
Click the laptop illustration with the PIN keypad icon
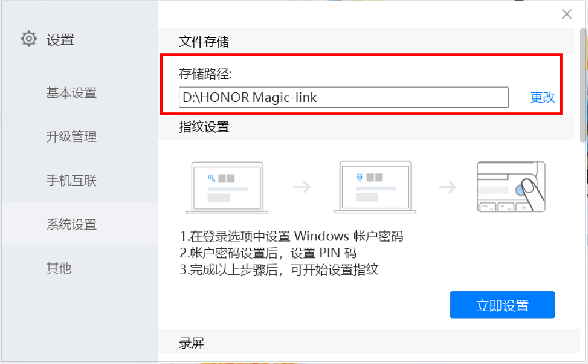(375, 187)
